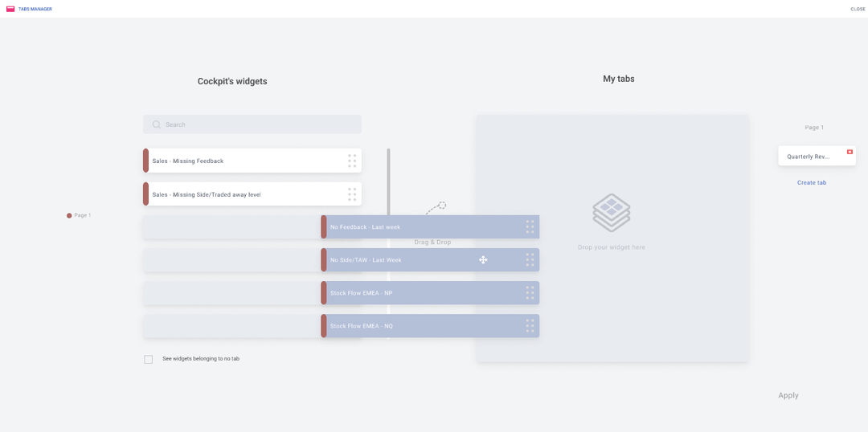Click the drag handle on No Side/TAW - Last Week
The height and width of the screenshot is (432, 868).
coord(530,259)
